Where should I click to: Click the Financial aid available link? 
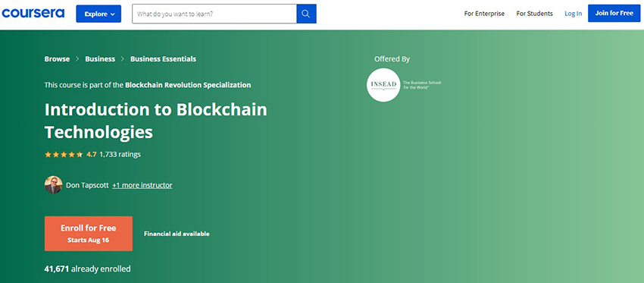tap(177, 234)
